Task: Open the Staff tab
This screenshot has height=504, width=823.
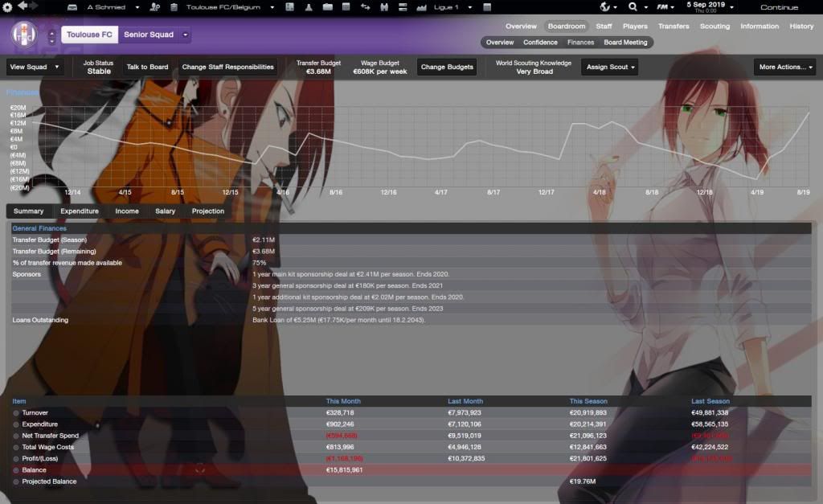Action: pyautogui.click(x=604, y=27)
